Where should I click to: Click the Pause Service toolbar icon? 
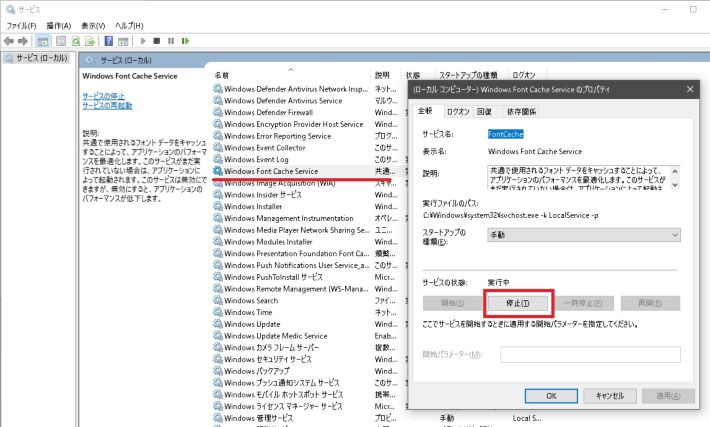[171, 41]
